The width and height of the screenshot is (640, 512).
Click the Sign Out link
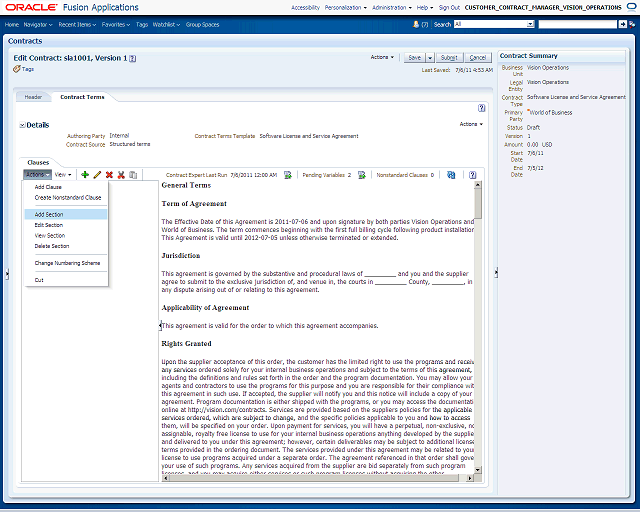(x=449, y=7)
